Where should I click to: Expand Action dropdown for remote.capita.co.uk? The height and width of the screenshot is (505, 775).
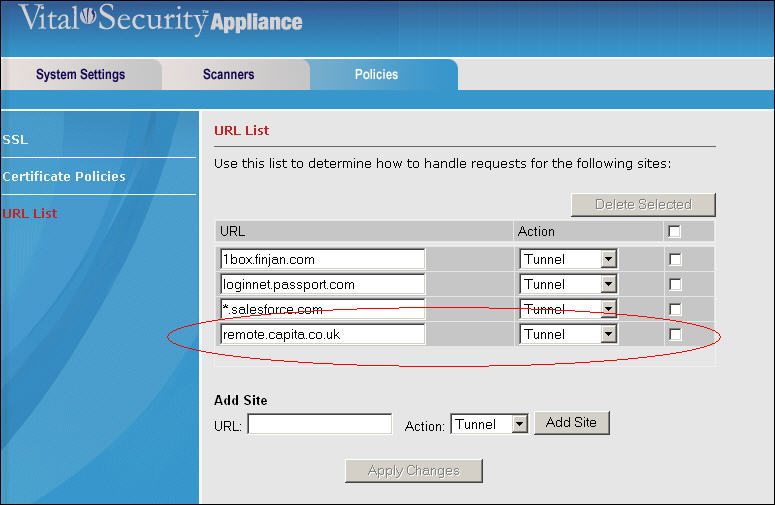(608, 334)
